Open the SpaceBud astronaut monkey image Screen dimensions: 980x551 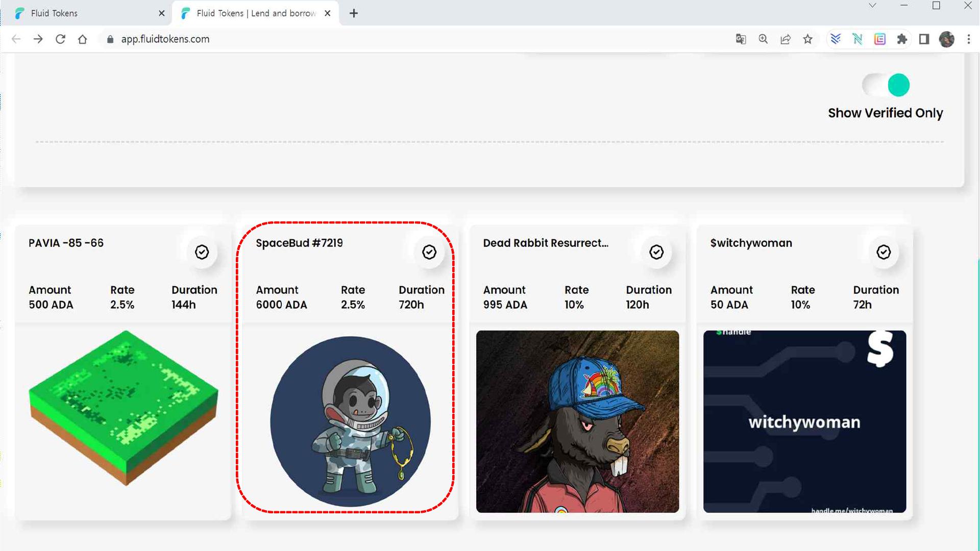point(350,421)
